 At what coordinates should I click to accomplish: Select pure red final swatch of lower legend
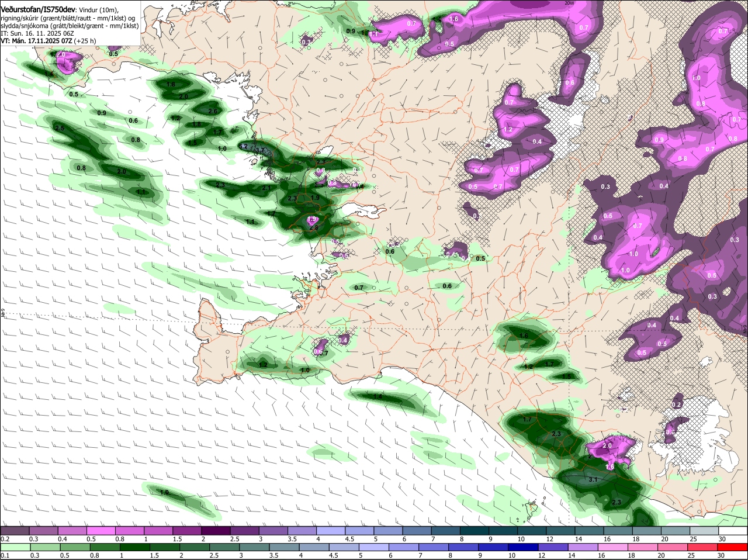732,547
